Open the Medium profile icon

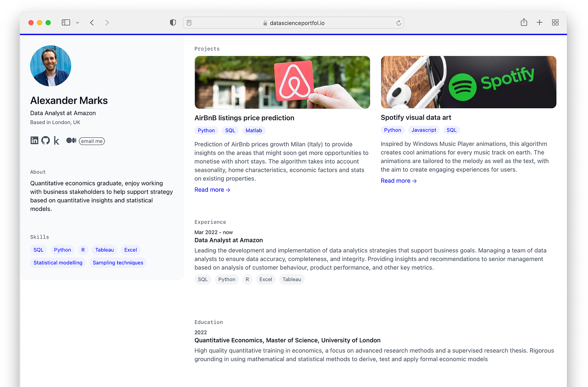coord(71,140)
